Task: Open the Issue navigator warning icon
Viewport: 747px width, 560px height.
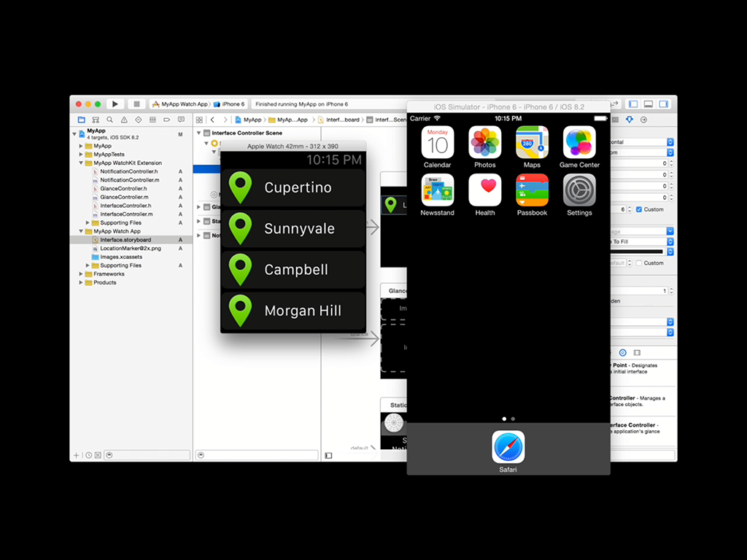Action: (124, 120)
